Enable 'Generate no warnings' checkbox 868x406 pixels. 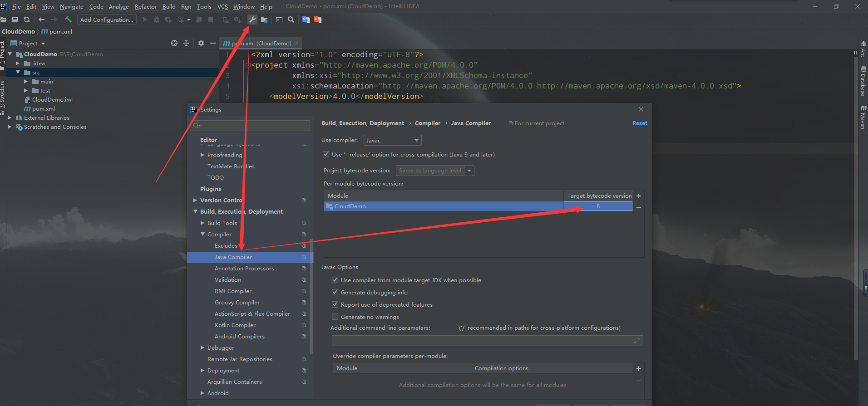click(335, 317)
